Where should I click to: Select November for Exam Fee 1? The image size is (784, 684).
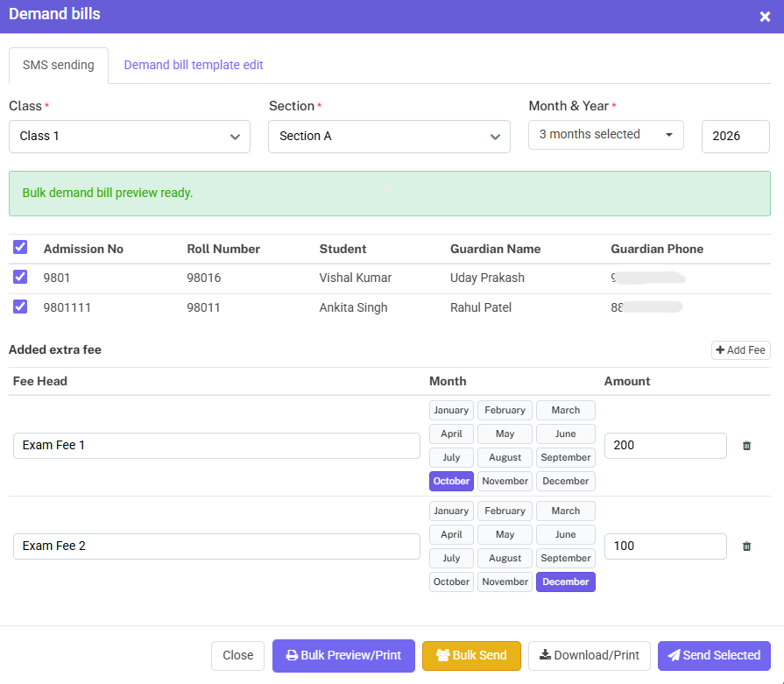pos(505,481)
